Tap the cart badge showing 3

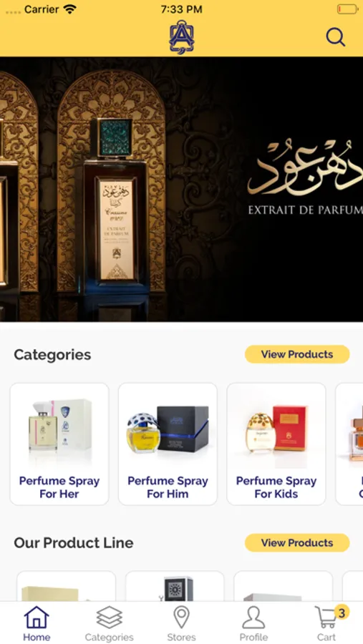coord(342,613)
